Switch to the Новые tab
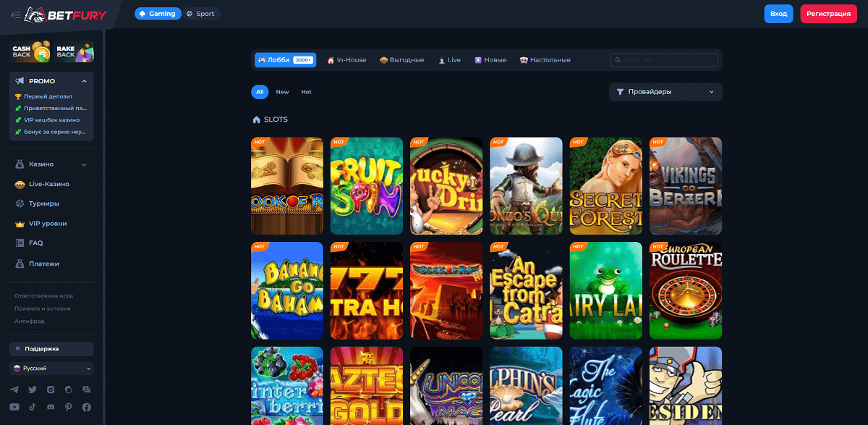This screenshot has width=868, height=425. tap(490, 60)
